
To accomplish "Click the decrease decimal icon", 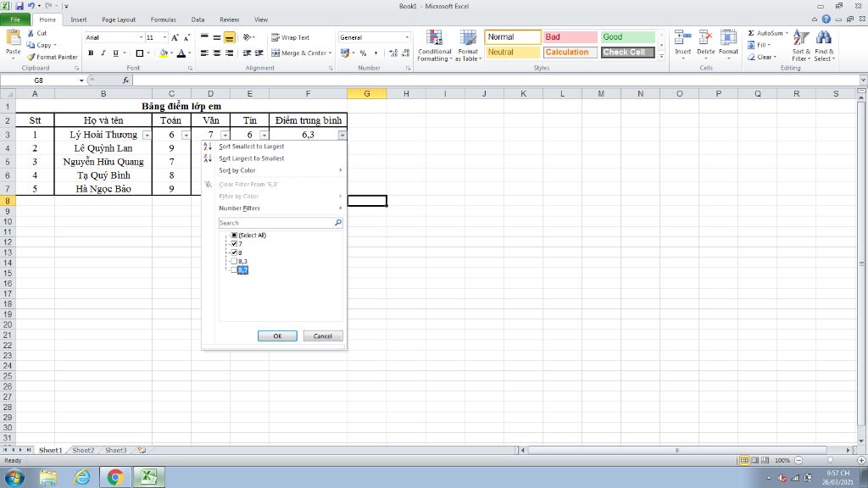I will click(x=406, y=53).
